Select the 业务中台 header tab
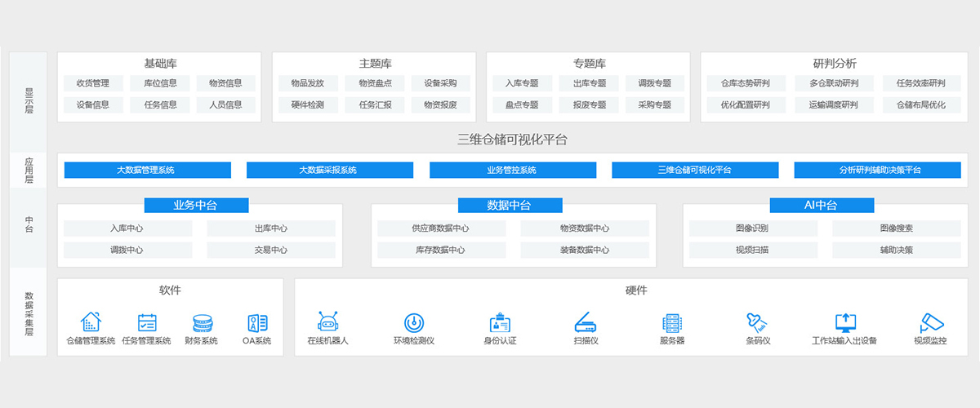 [197, 205]
